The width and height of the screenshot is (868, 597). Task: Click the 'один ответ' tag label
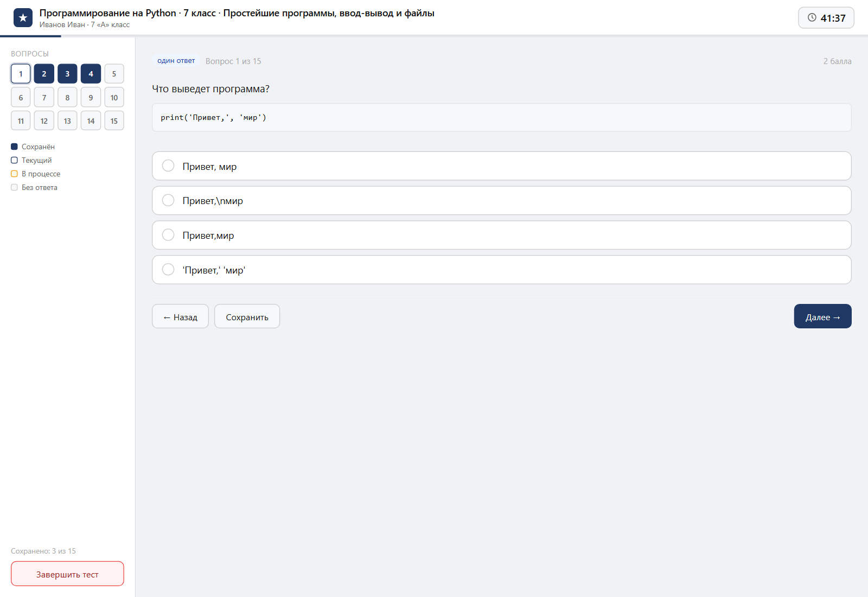176,61
